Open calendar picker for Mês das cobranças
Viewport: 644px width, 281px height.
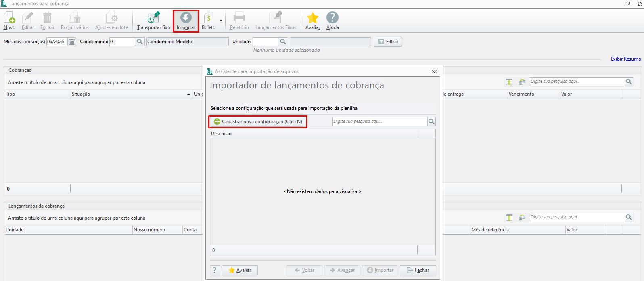[x=72, y=42]
